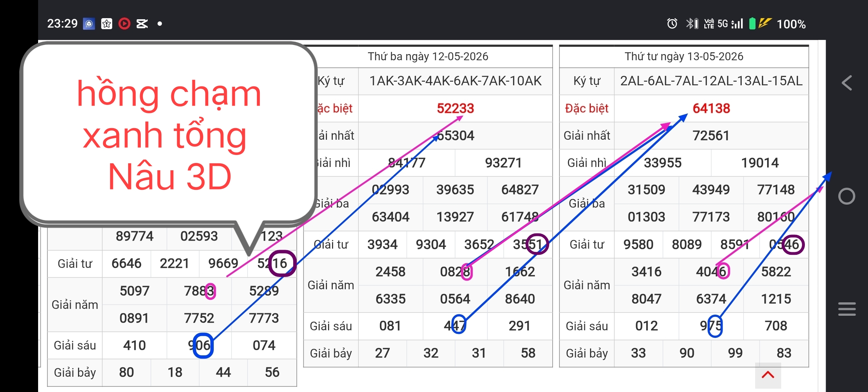Image resolution: width=868 pixels, height=392 pixels.
Task: Tap the green battery icon
Action: (752, 24)
